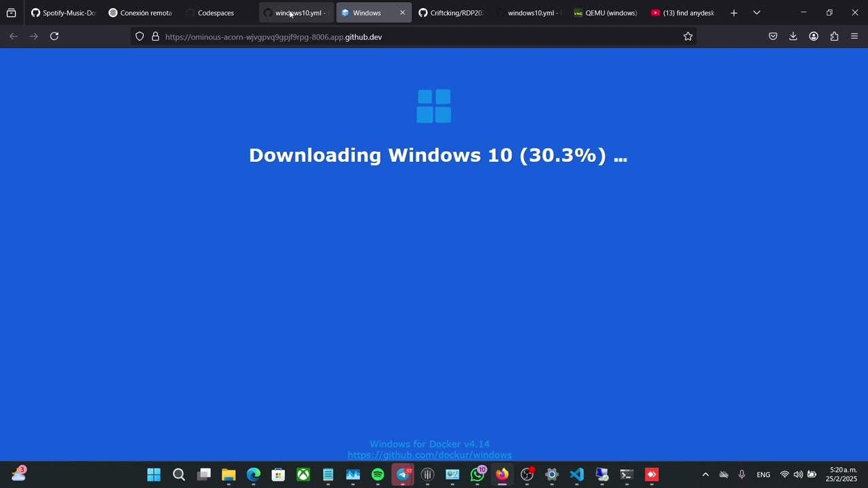Switch to the Spotify-Music-Do GitHub tab
This screenshot has width=868, height=488.
[64, 13]
